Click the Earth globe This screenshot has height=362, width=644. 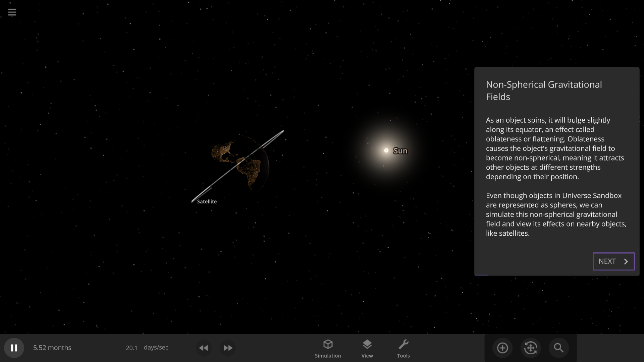(240, 163)
